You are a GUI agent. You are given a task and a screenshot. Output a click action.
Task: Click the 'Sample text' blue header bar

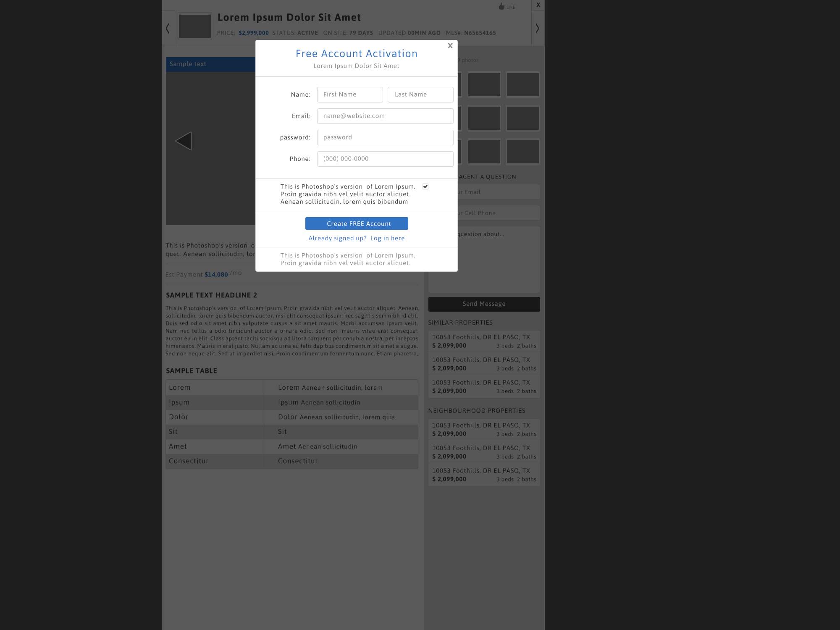[210, 64]
